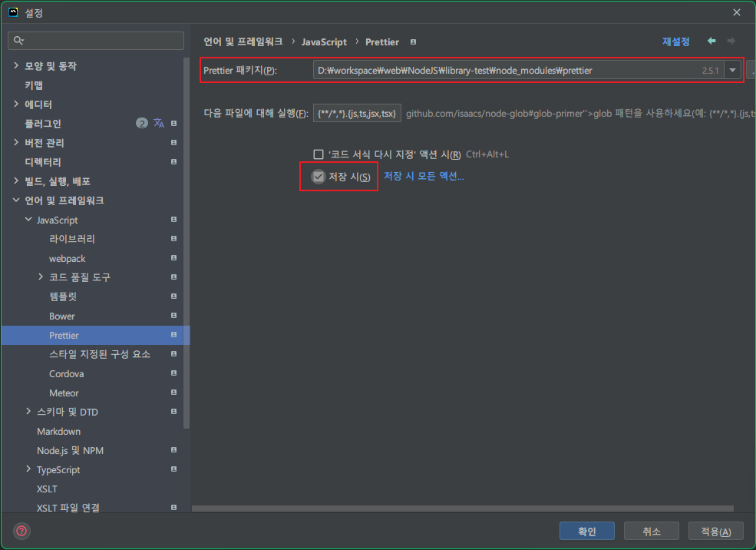Click the badge showing 2 on 플러그인
756x550 pixels.
pos(141,124)
